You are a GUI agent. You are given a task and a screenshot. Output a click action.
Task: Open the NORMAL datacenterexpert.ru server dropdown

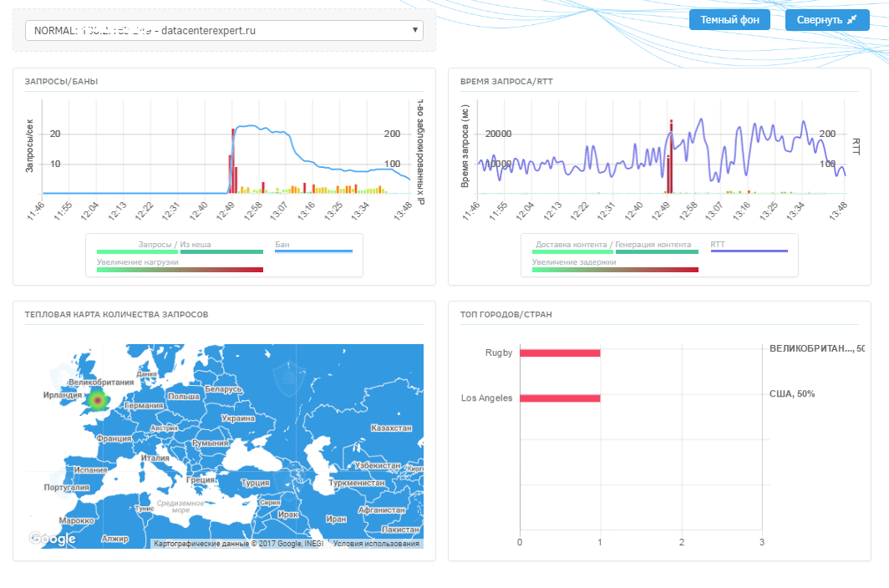[224, 31]
